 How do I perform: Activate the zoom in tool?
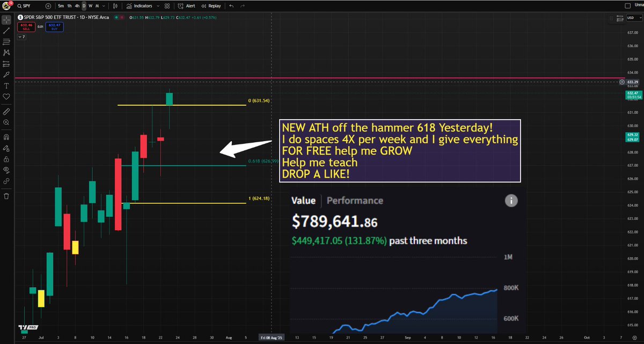pyautogui.click(x=6, y=122)
